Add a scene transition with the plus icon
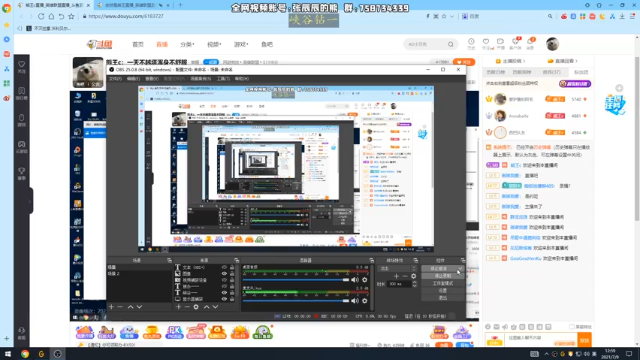 pyautogui.click(x=396, y=276)
